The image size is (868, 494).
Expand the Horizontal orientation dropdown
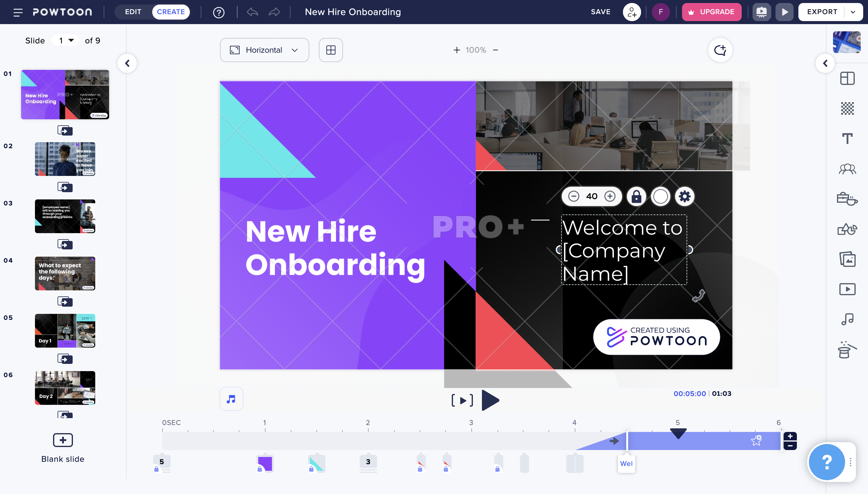(x=264, y=50)
